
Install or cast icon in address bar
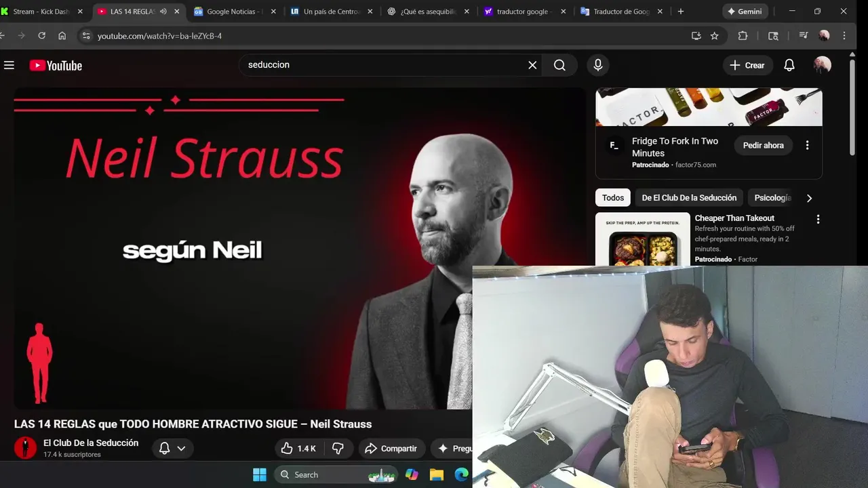tap(696, 36)
